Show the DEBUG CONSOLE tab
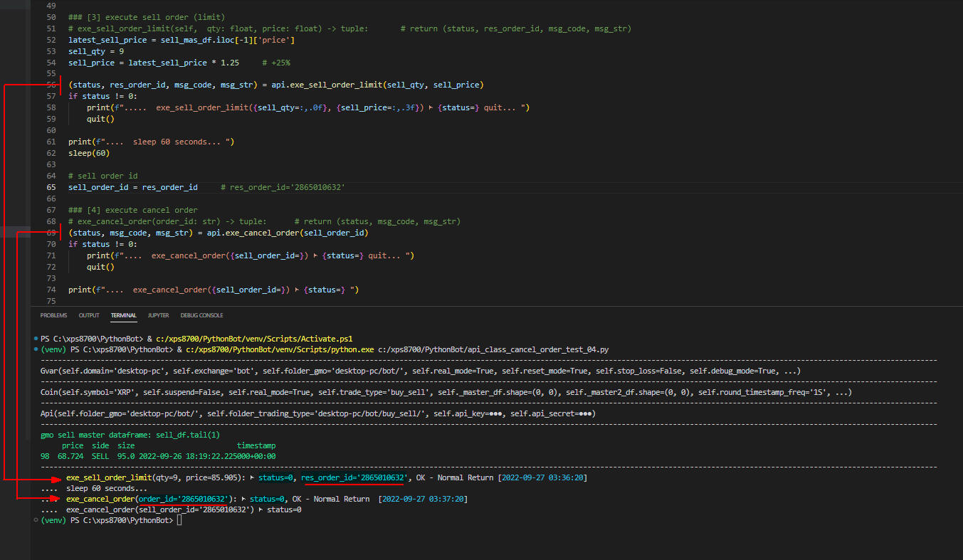 coord(201,315)
